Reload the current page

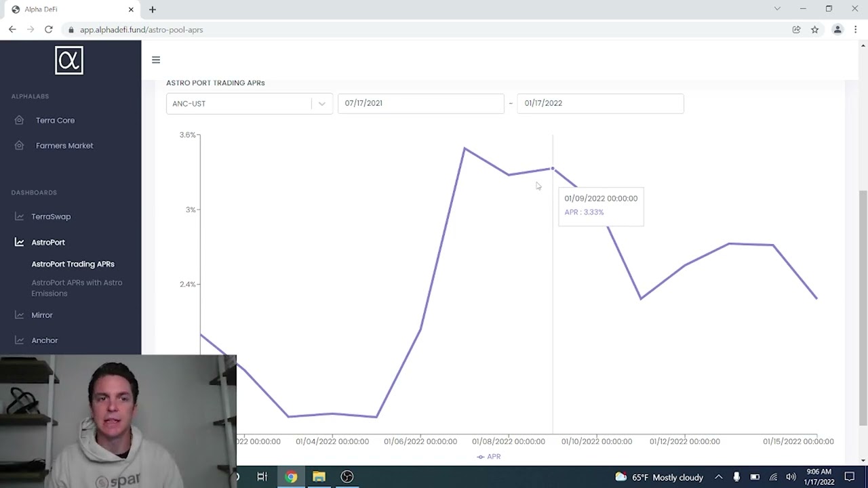[x=49, y=29]
